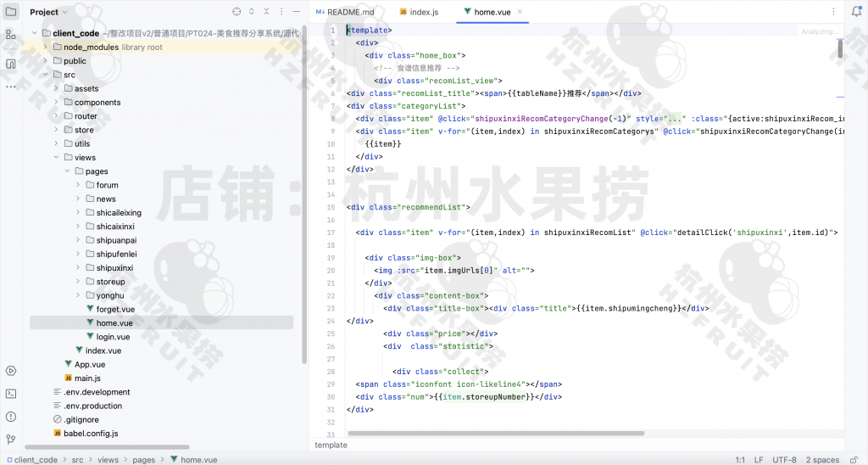868x465 pixels.
Task: Open the Terminal tool window
Action: (x=11, y=394)
